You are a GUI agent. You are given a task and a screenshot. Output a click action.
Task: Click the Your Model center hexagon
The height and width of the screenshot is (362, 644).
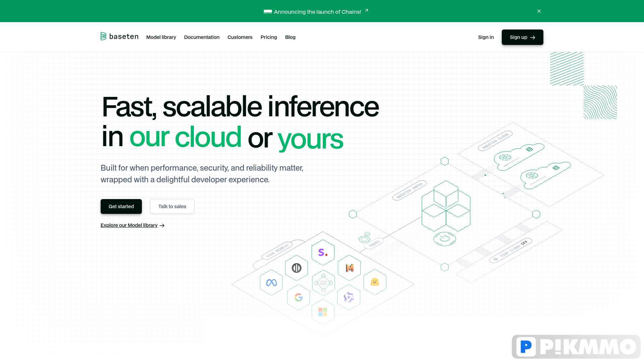[323, 283]
